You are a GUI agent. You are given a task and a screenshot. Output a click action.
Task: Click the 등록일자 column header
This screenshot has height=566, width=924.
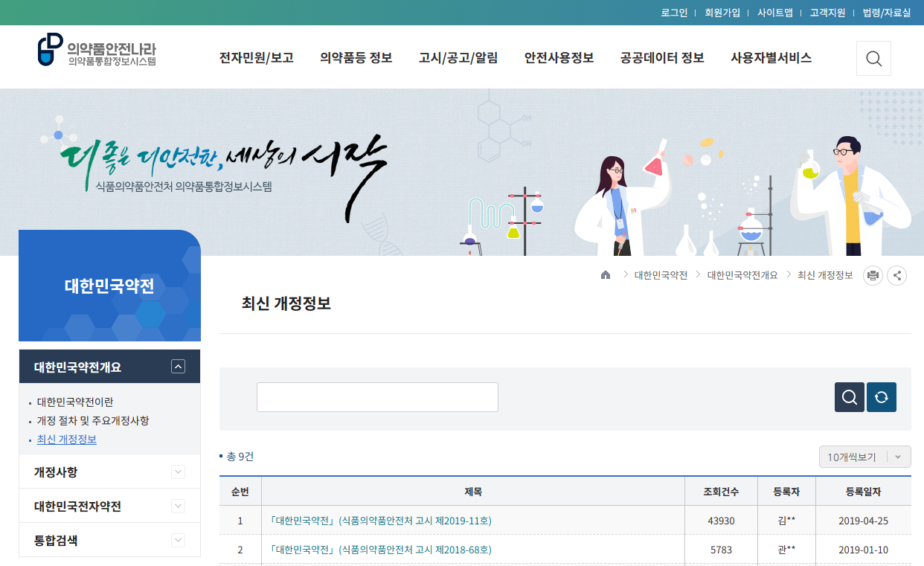(x=863, y=492)
